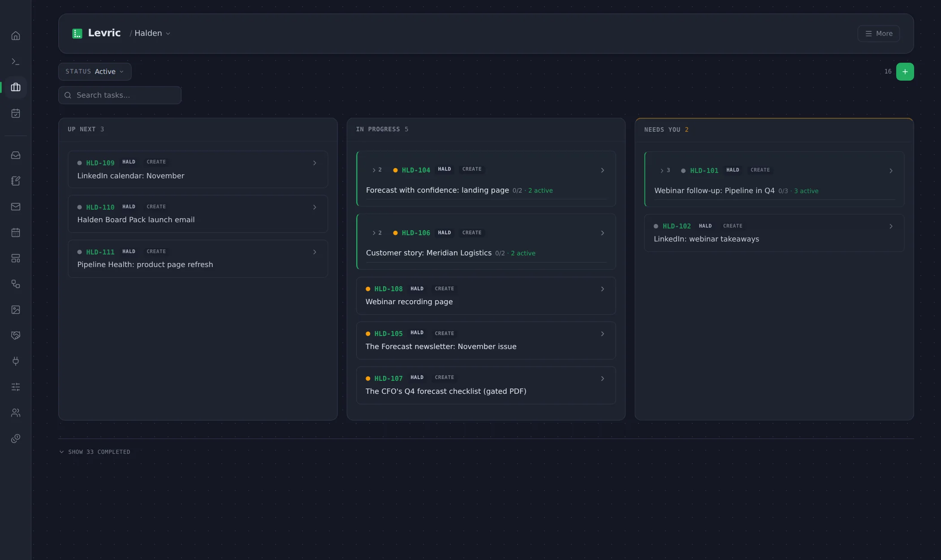Open the inbox tray sidebar icon
Viewport: 941px width, 560px height.
pos(16,155)
